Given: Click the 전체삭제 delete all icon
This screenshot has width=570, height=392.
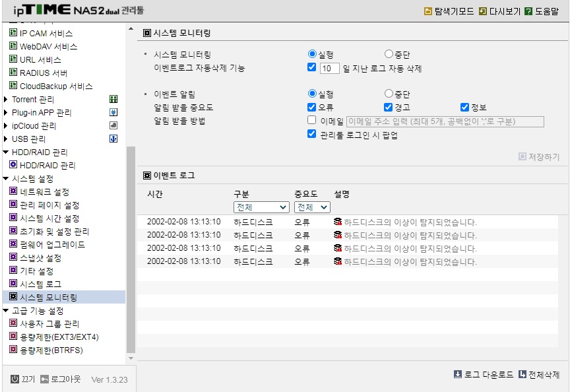Looking at the screenshot, I should 522,374.
